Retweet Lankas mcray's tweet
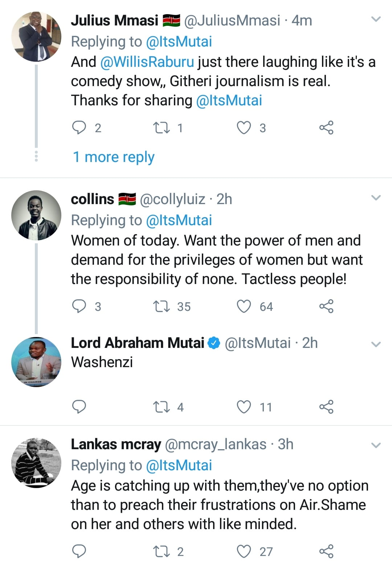Screen dimensions: 392x569 pos(162,551)
